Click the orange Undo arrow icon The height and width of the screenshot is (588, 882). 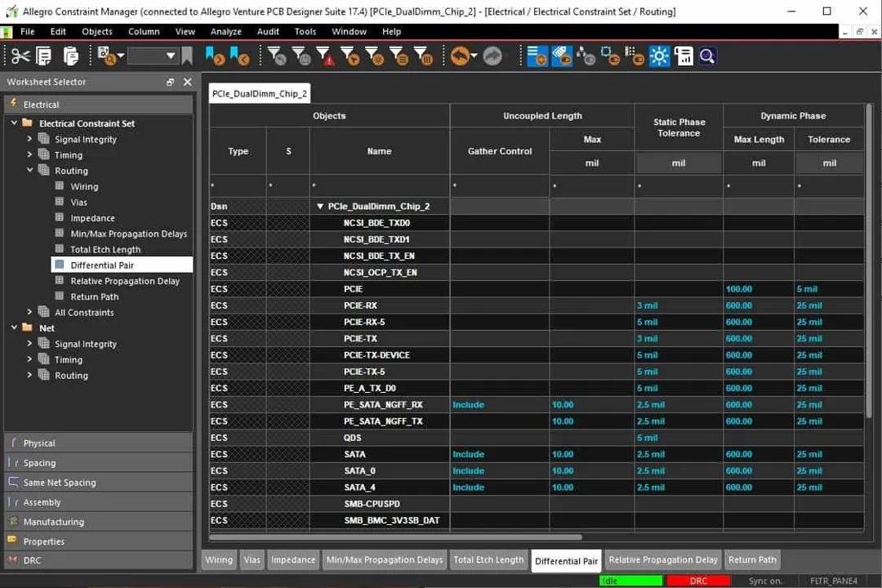[460, 56]
